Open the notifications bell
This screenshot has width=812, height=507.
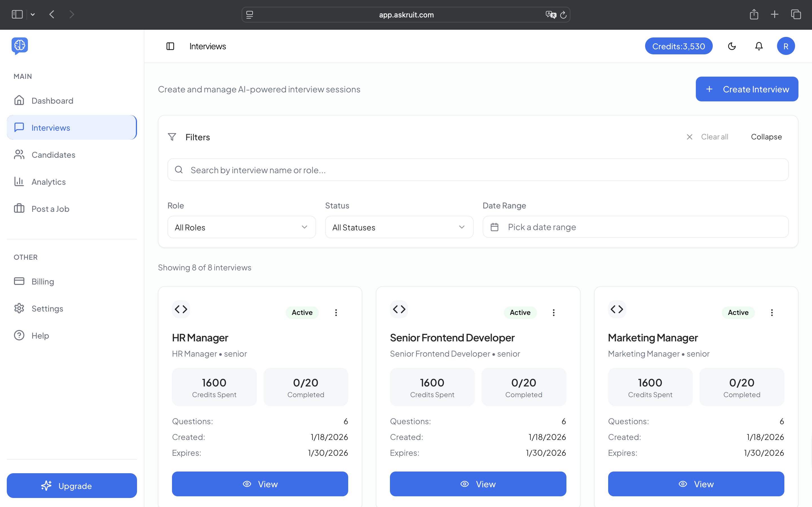click(x=759, y=46)
